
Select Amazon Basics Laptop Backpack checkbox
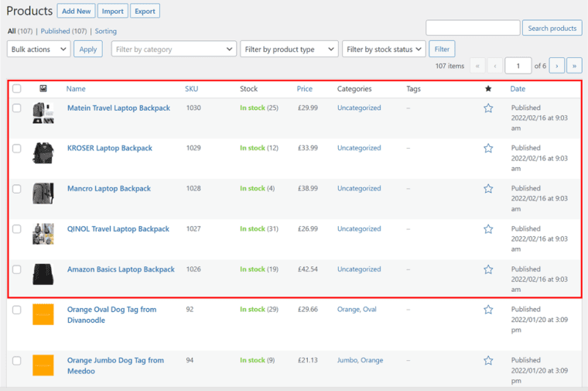[16, 269]
